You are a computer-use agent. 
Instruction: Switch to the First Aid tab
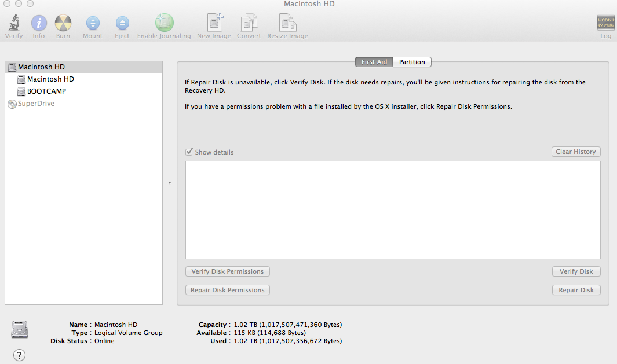(374, 62)
